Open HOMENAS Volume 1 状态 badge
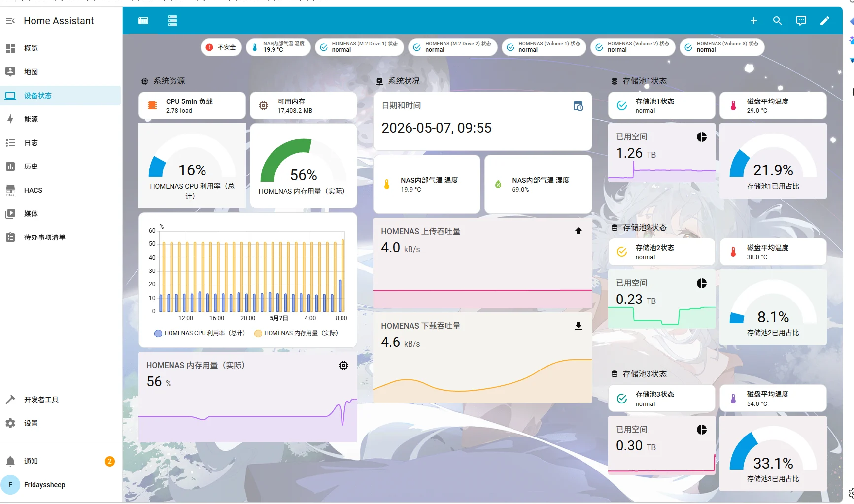The image size is (854, 504). click(544, 47)
